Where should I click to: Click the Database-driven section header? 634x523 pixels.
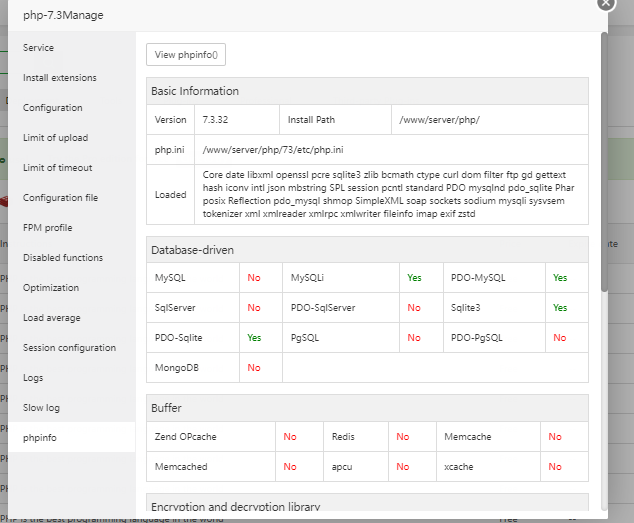(194, 250)
